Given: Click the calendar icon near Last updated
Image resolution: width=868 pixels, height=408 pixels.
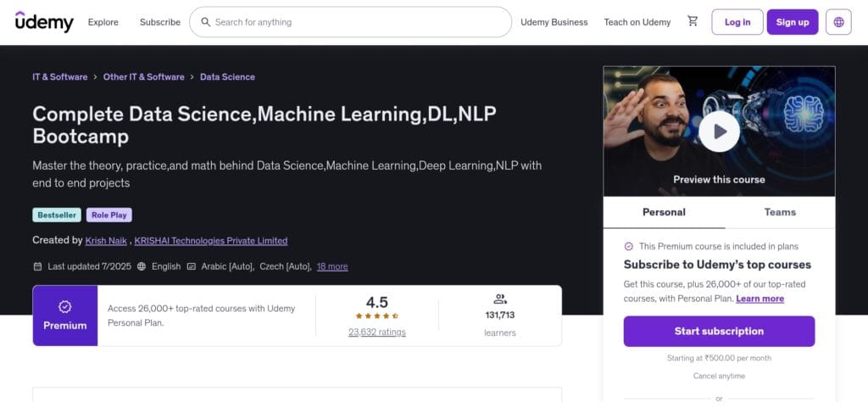Looking at the screenshot, I should coord(37,266).
